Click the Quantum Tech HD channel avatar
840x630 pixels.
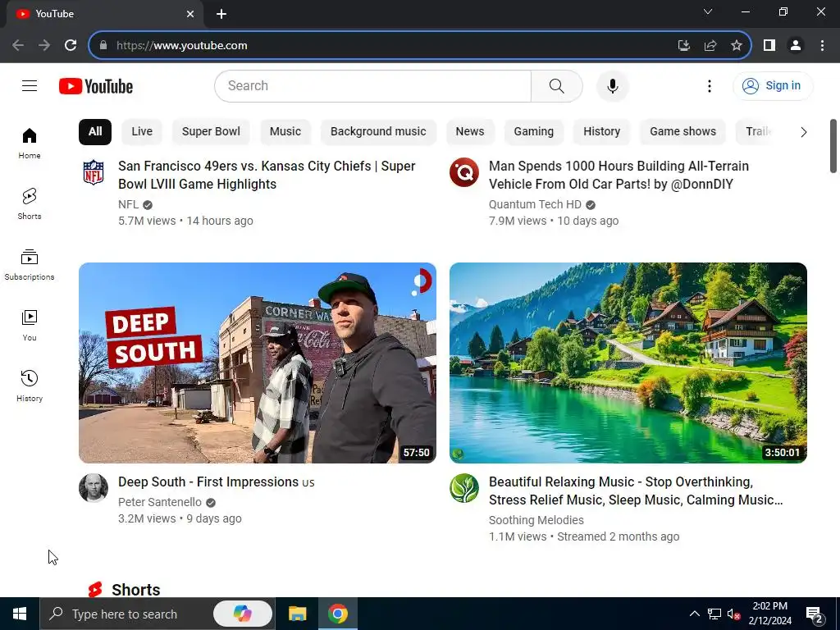pos(464,172)
